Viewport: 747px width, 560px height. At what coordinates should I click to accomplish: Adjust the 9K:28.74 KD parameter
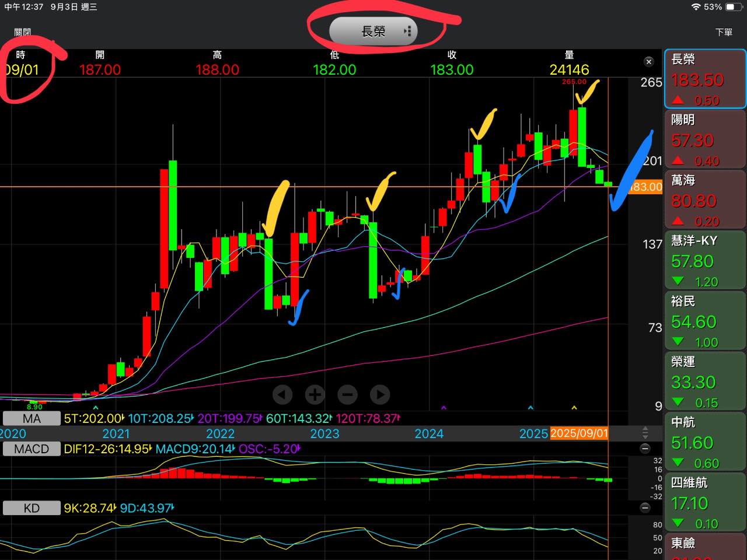click(x=90, y=508)
